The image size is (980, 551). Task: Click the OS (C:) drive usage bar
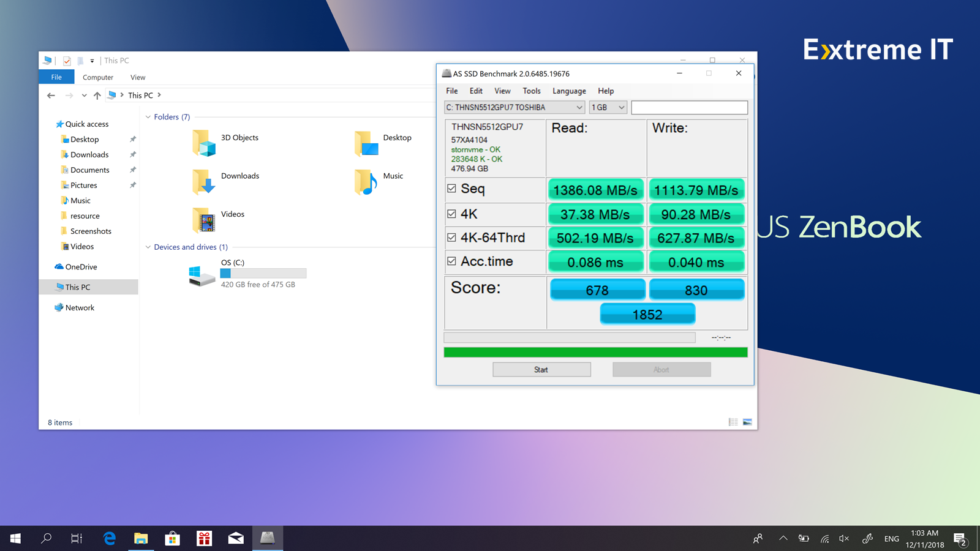(x=263, y=273)
